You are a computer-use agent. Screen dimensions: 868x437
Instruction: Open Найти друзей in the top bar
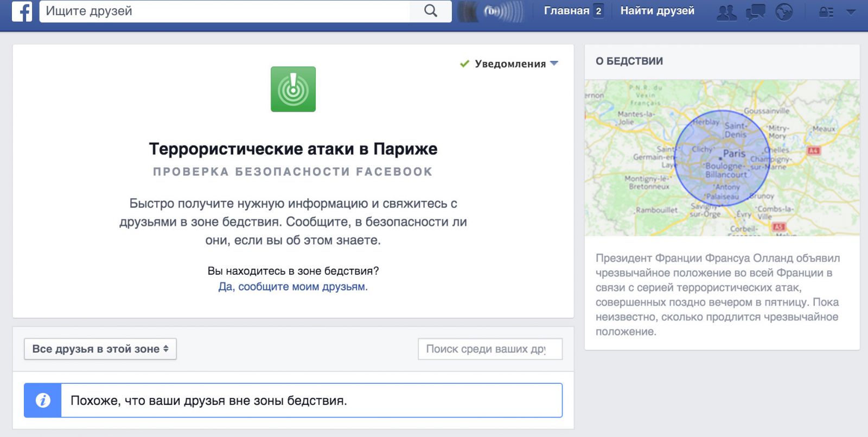click(x=657, y=11)
